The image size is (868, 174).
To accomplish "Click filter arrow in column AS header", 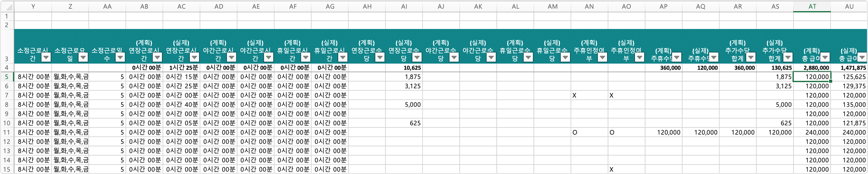I will [x=788, y=57].
